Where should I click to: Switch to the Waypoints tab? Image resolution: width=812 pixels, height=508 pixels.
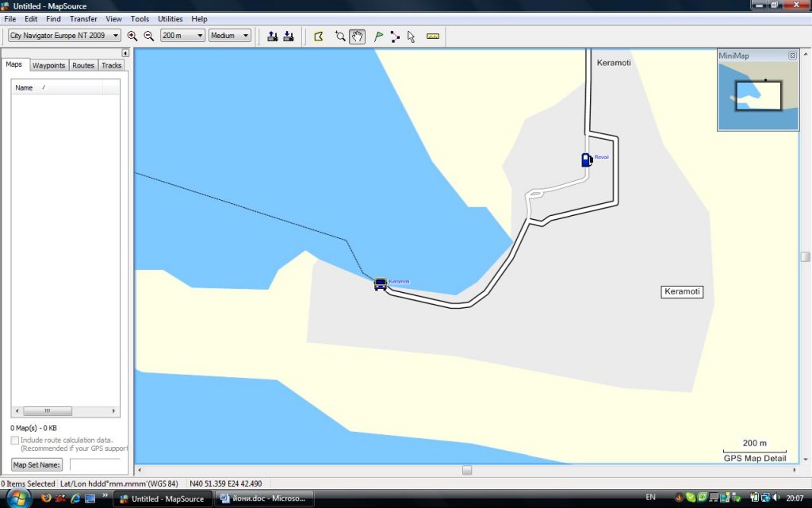[48, 65]
